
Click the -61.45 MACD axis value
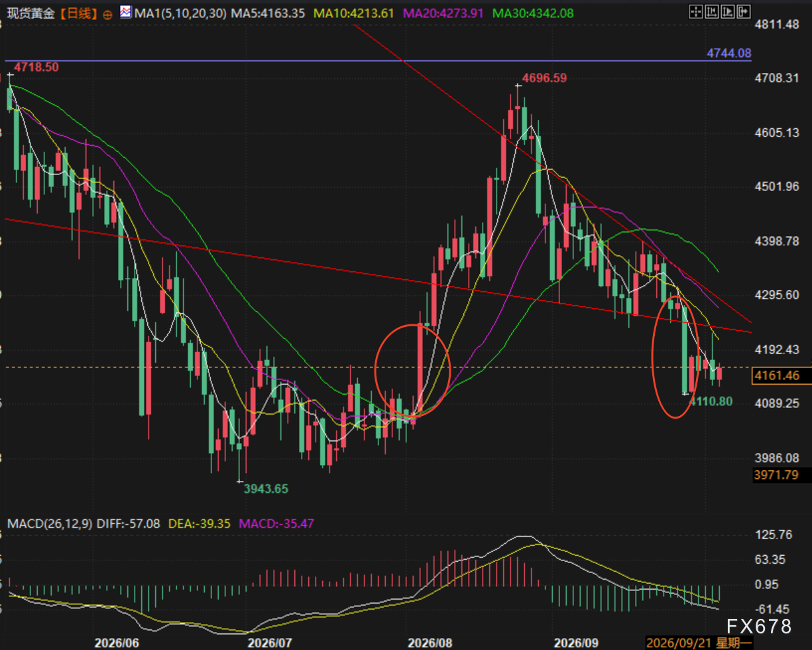(772, 609)
